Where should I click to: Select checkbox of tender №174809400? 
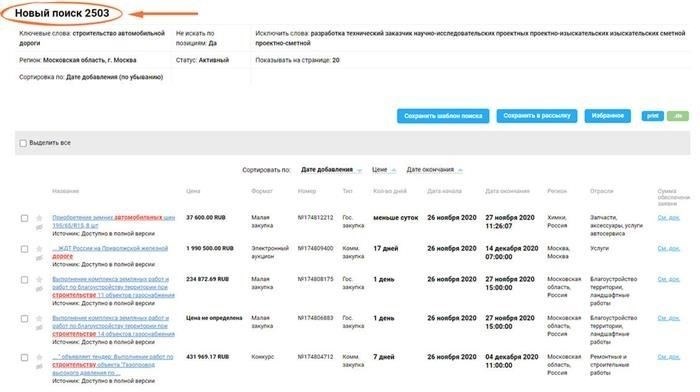coord(25,249)
